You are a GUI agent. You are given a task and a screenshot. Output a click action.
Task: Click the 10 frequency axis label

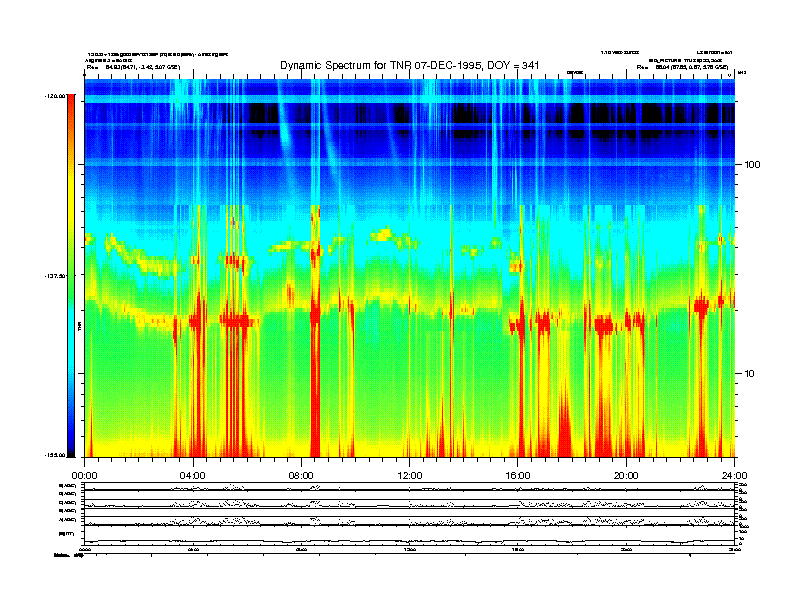click(x=750, y=374)
